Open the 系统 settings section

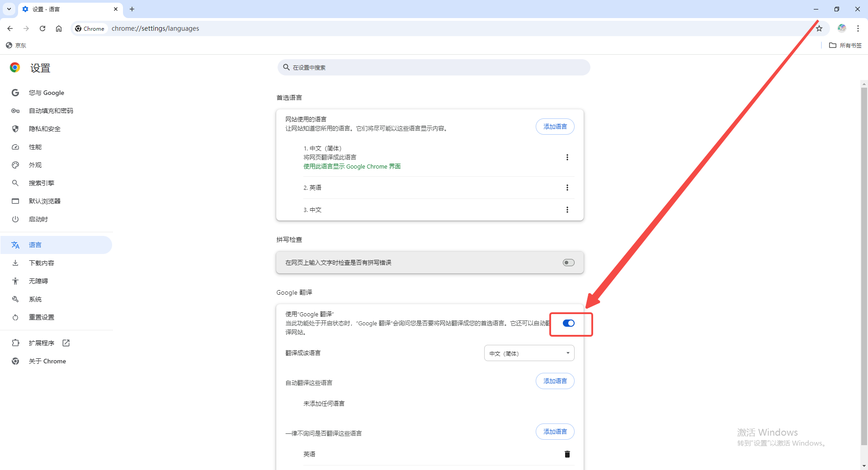[x=57, y=299]
